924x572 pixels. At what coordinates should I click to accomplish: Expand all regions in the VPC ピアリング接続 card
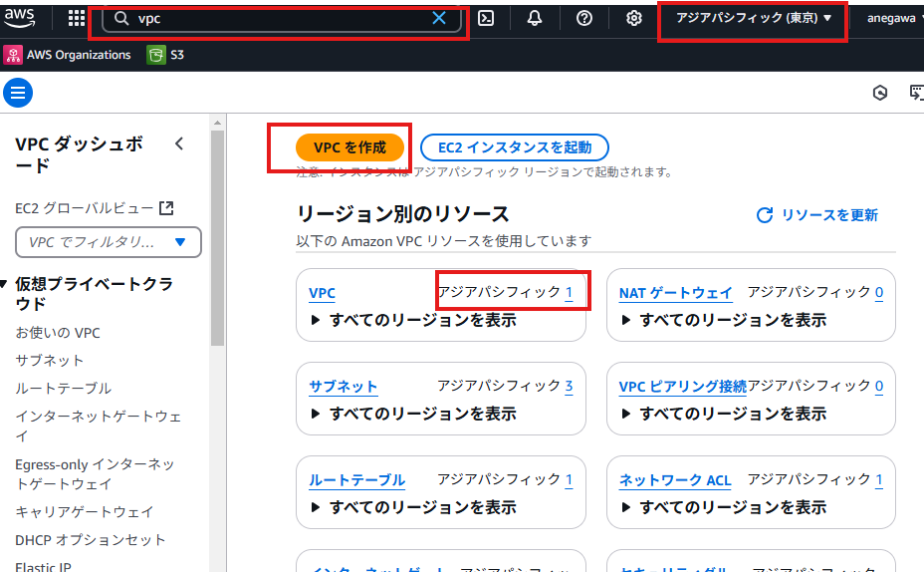click(724, 414)
